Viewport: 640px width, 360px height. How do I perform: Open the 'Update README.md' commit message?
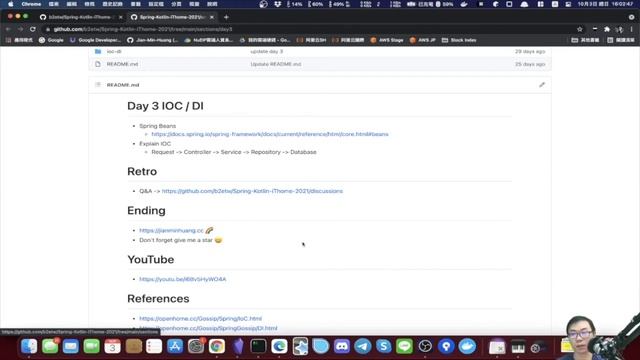(276, 64)
